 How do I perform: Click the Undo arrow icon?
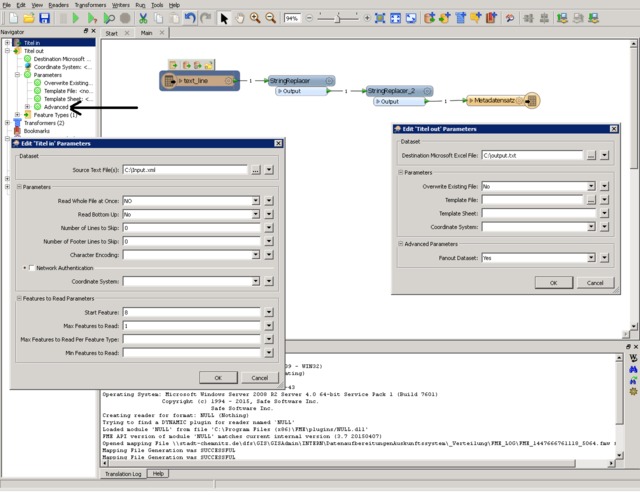190,18
